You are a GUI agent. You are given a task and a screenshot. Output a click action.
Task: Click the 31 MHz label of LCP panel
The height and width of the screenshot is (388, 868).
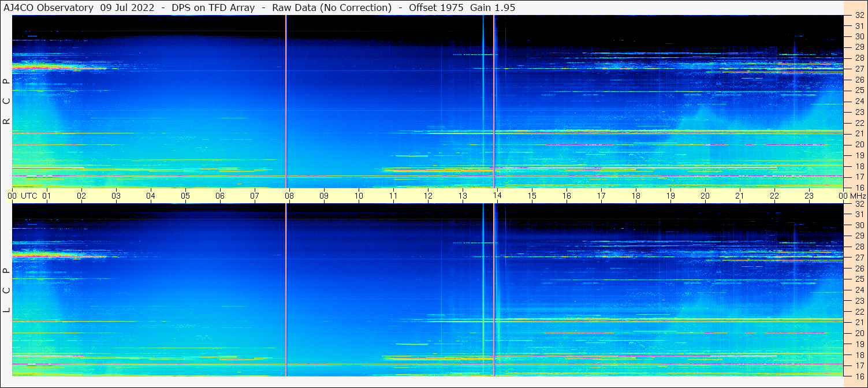point(859,215)
